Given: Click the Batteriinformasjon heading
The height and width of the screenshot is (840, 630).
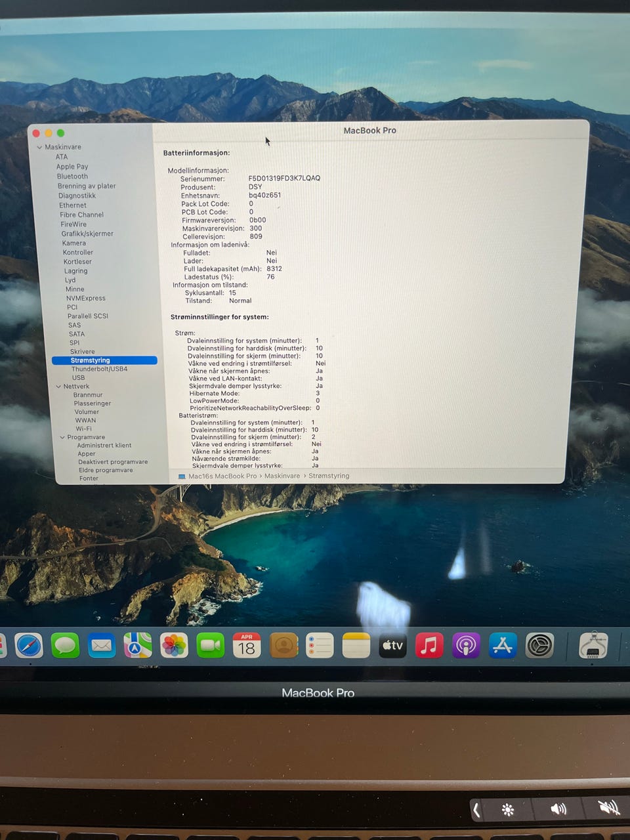Looking at the screenshot, I should (x=196, y=153).
